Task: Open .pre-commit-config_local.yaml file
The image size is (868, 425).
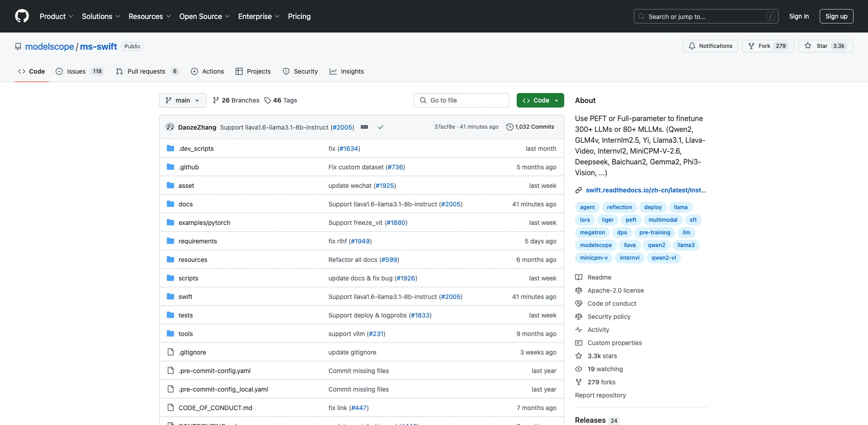Action: coord(223,389)
